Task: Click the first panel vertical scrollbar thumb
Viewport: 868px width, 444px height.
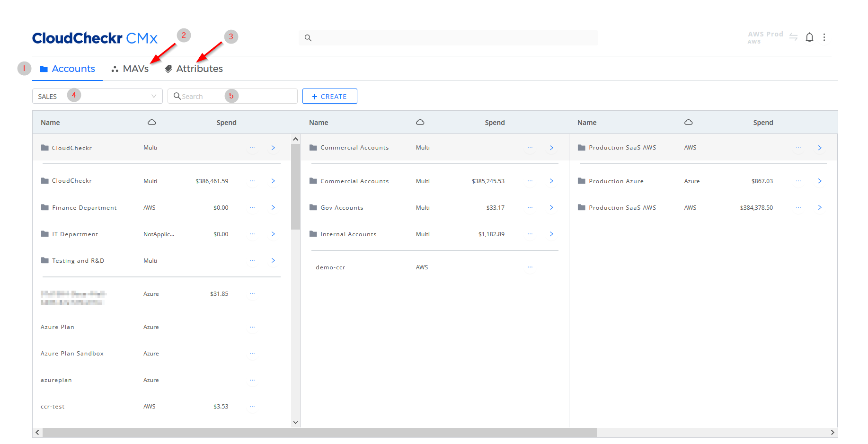Action: 296,186
